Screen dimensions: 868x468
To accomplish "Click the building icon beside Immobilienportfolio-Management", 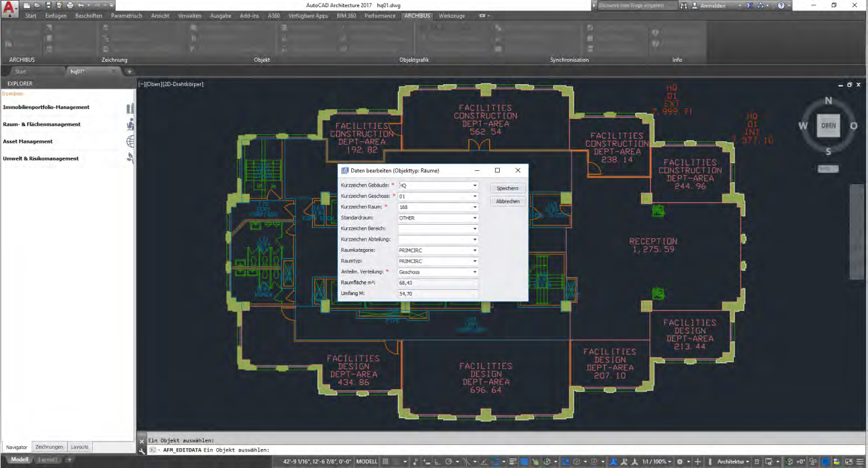I will [130, 108].
